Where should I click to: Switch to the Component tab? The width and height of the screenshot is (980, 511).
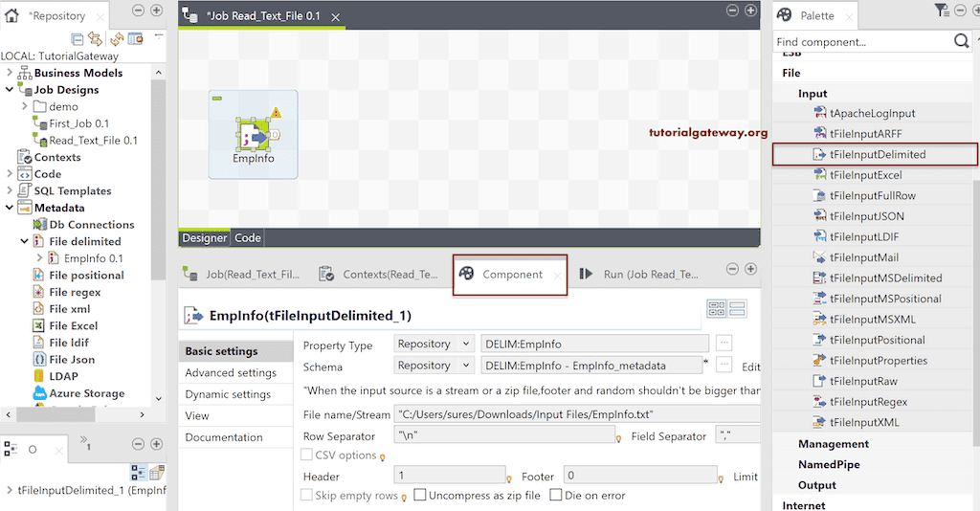pos(510,275)
